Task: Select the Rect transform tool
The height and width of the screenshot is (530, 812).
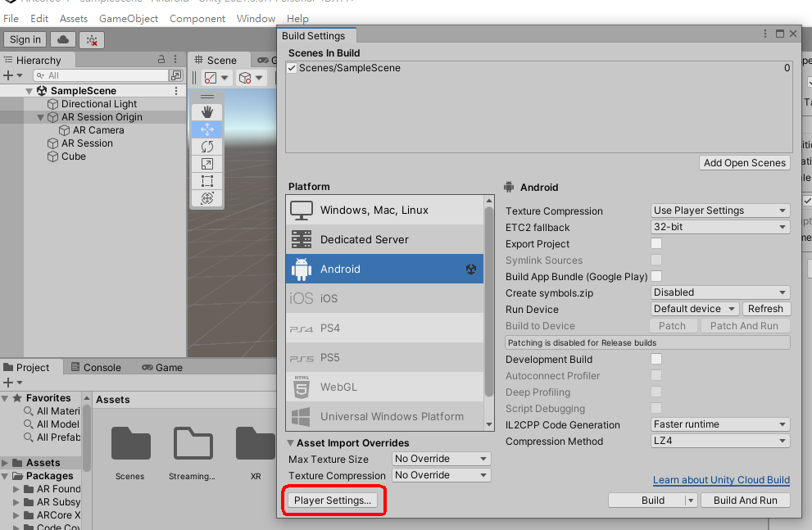Action: 207,181
